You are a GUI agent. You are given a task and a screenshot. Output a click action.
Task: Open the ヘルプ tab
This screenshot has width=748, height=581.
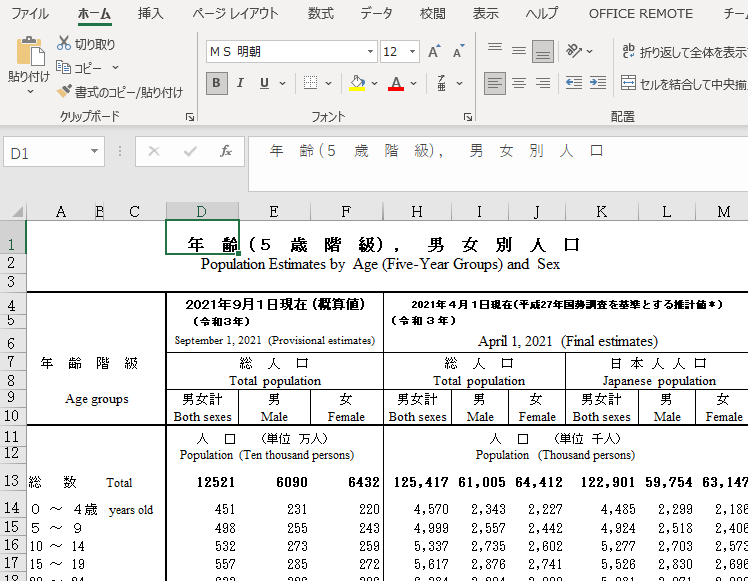click(541, 13)
